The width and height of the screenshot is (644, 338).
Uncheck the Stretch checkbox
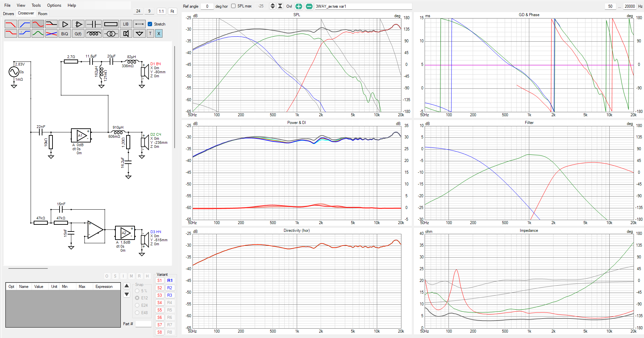click(150, 24)
